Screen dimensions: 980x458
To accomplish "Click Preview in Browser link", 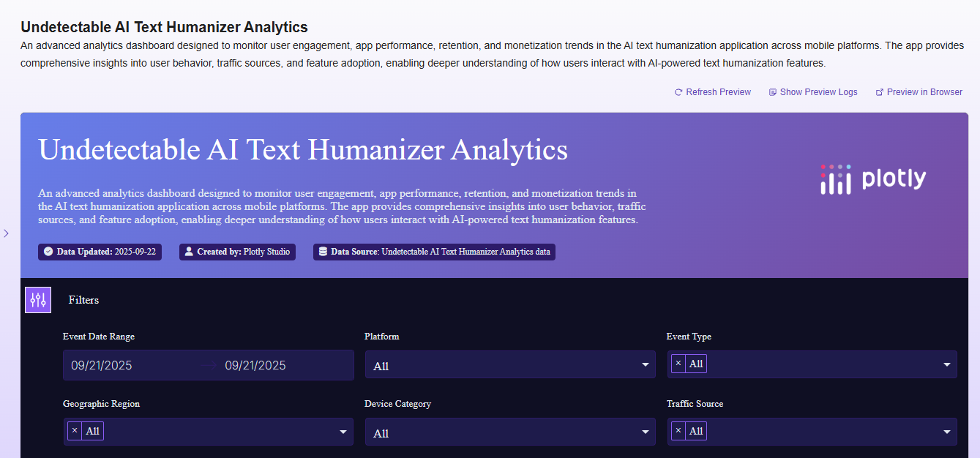I will coord(919,92).
